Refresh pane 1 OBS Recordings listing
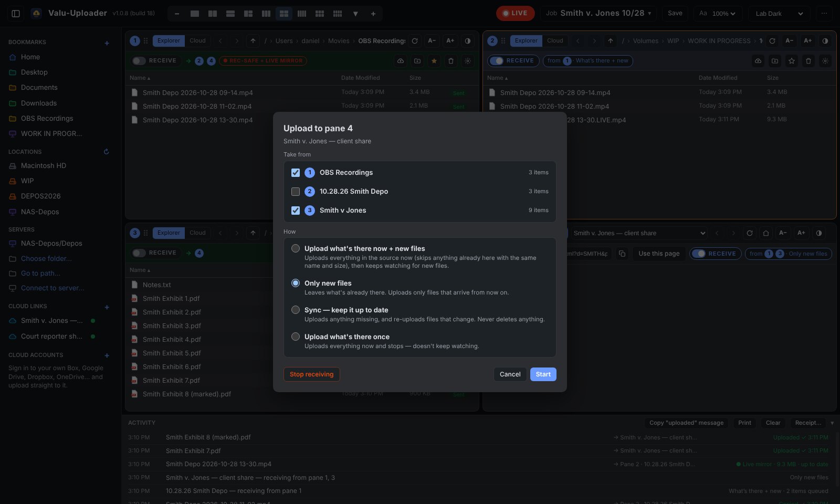Viewport: 840px width, 504px height. (415, 40)
